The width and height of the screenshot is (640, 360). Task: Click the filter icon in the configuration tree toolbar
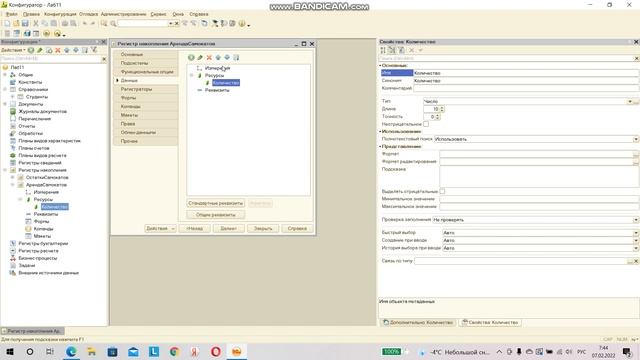[x=94, y=50]
